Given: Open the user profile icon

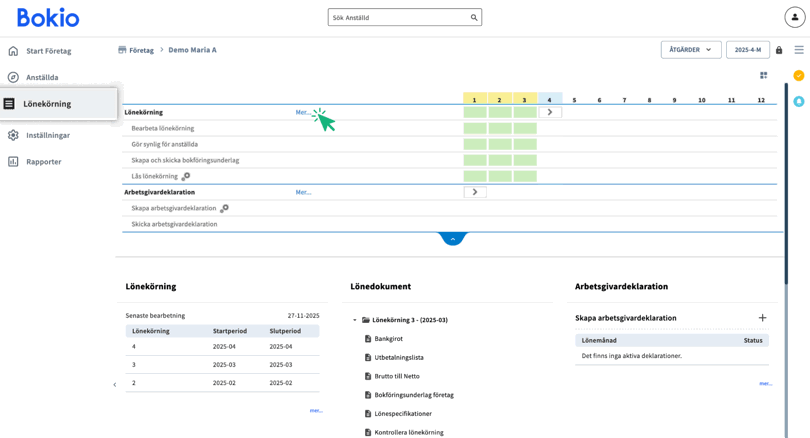Looking at the screenshot, I should pos(794,18).
